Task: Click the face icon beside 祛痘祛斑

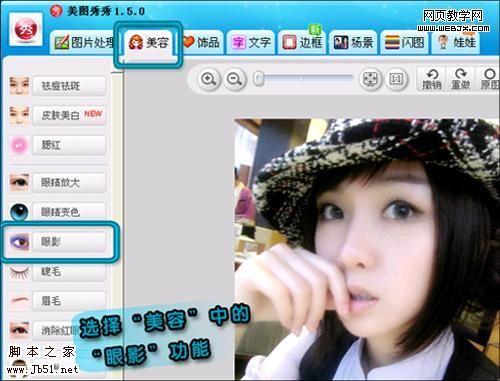Action: tap(19, 86)
